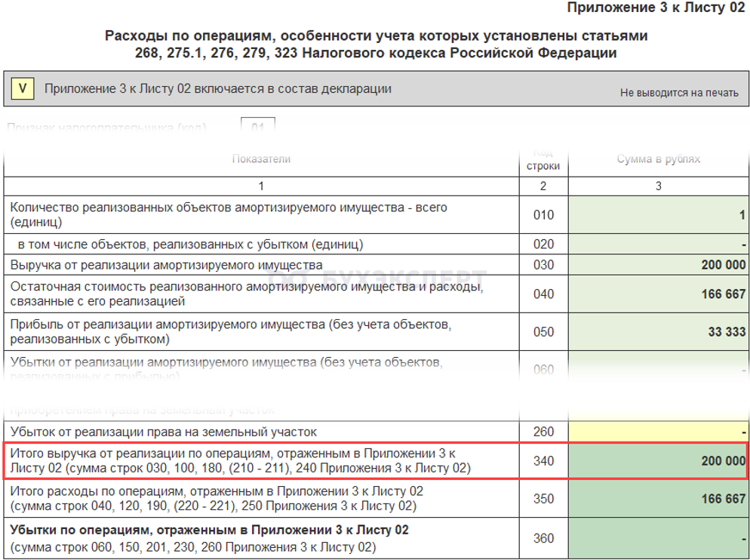Click label 'в том числе объектов, реализованных с убытком'
750x560 pixels.
pyautogui.click(x=190, y=245)
